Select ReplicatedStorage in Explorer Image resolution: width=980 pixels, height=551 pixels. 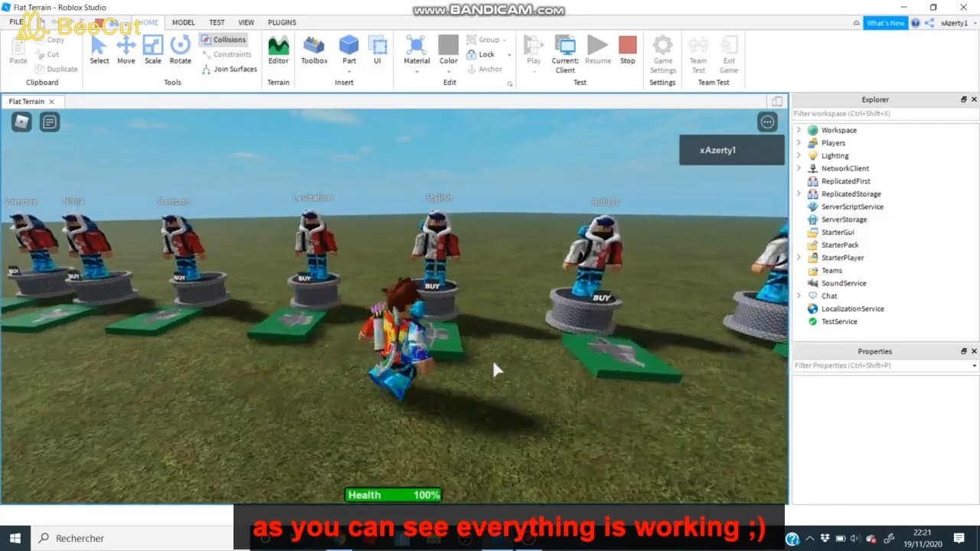[x=851, y=194]
